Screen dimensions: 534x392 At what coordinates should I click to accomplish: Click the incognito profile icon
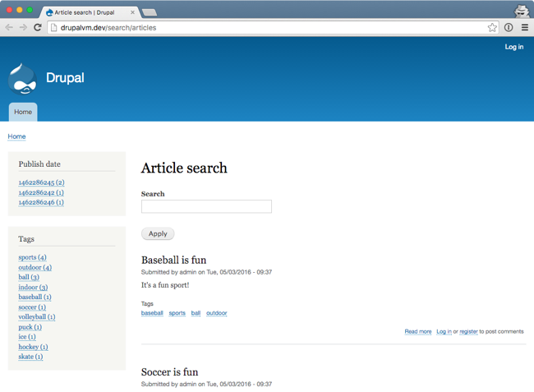(522, 11)
